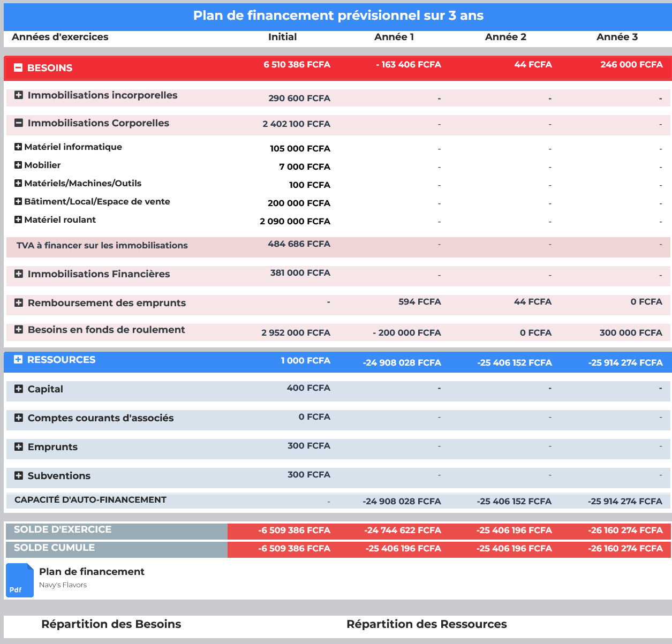The image size is (672, 644).
Task: Expand Comptes courants d'associés row
Action: 19,418
